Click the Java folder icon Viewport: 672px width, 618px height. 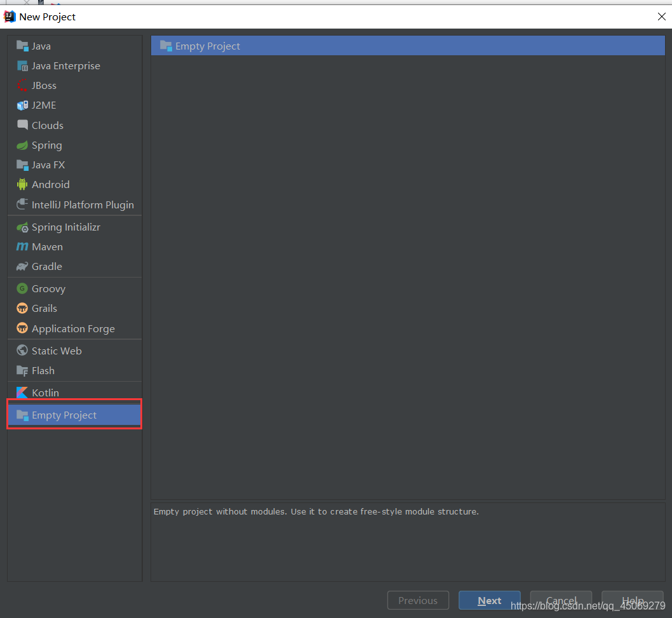tap(22, 46)
